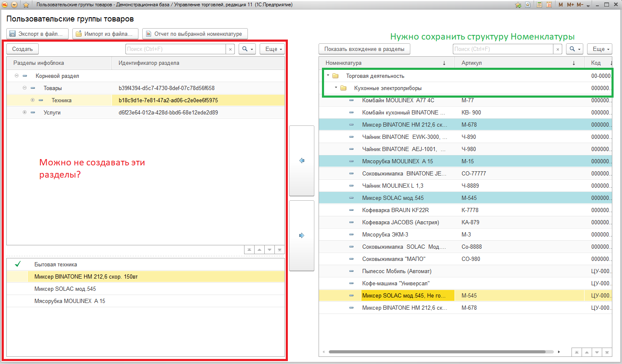This screenshot has width=622, height=364.
Task: Click the left blue arrow transfer button
Action: 302,161
